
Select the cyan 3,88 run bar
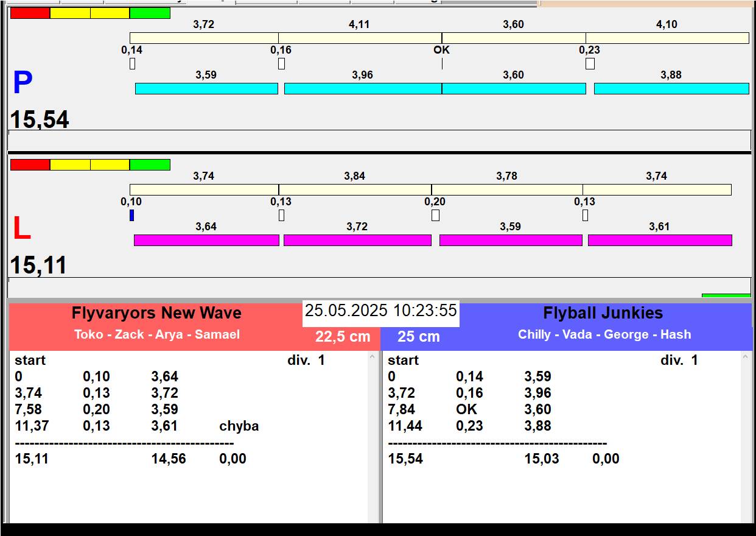click(671, 88)
